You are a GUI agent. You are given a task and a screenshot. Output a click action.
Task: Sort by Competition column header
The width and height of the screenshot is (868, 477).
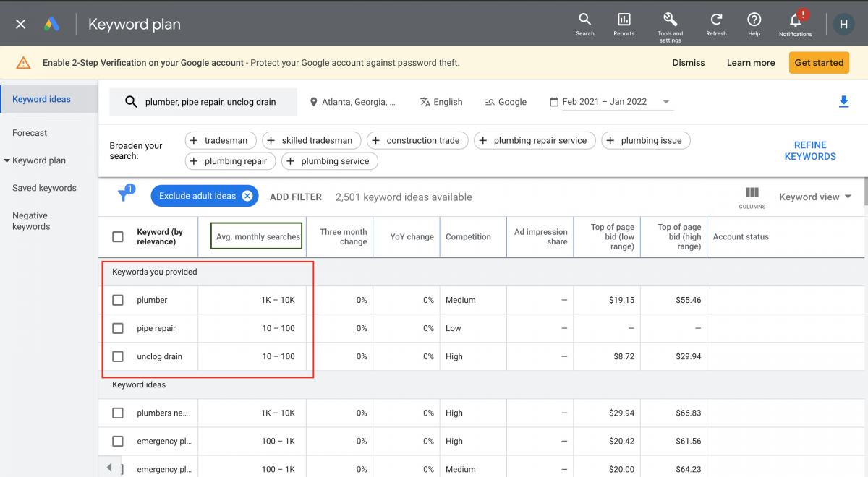click(x=468, y=236)
